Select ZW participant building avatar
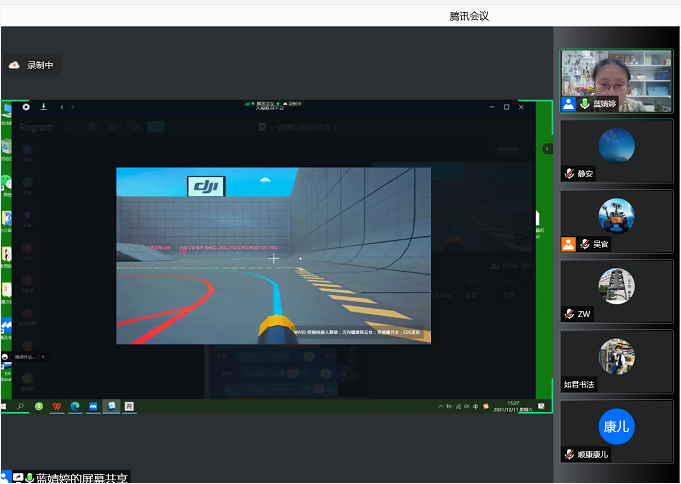Screen dimensions: 681x484 point(616,286)
